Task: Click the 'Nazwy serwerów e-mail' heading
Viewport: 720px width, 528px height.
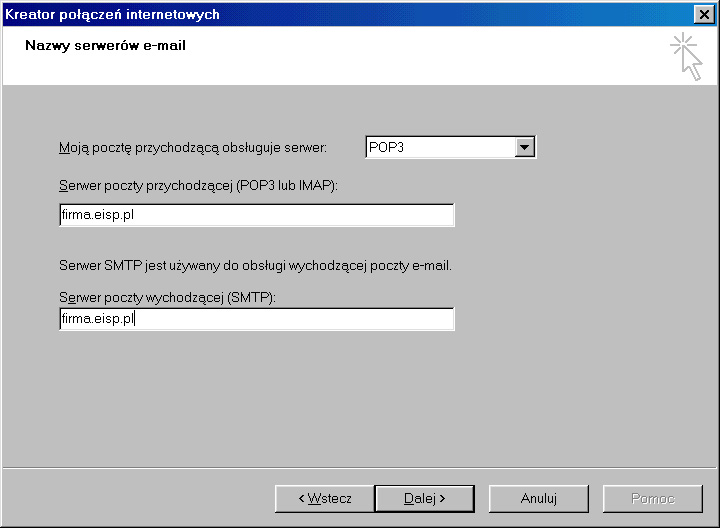Action: click(x=105, y=46)
